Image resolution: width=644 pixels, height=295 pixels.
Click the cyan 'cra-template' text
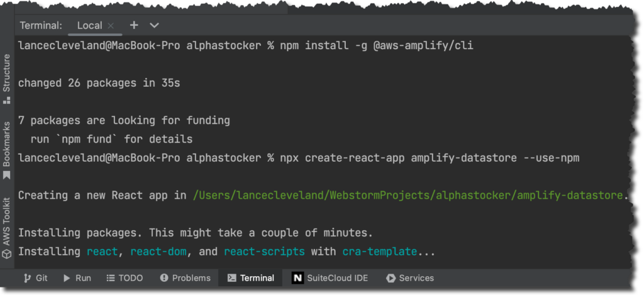(x=380, y=252)
